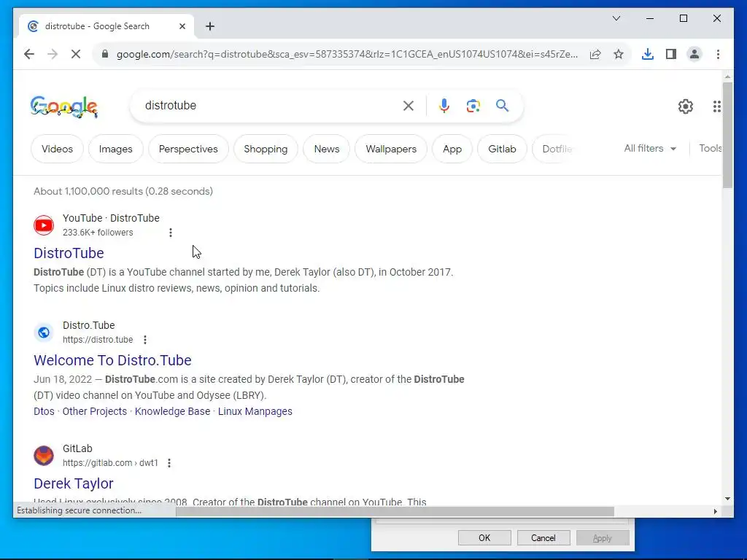View site info via padlock icon
The height and width of the screenshot is (560, 747).
coord(105,54)
